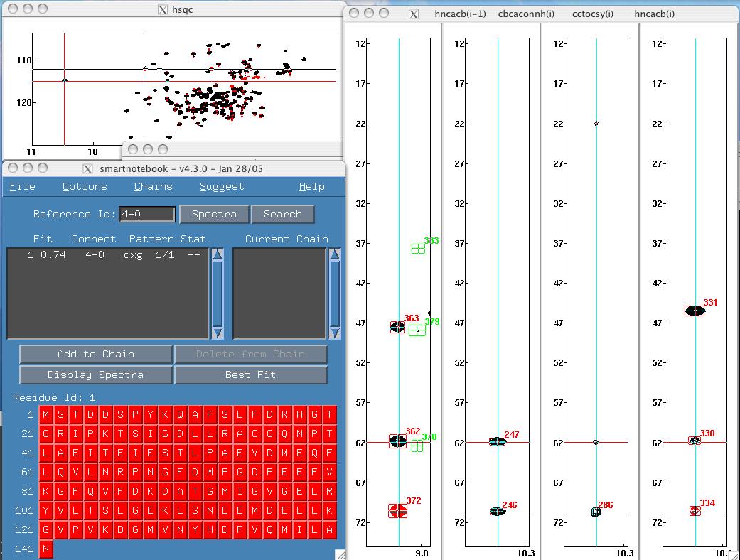Select peak 331 in hncacb(i) strip
Viewport: 740px width, 560px height.
695,311
